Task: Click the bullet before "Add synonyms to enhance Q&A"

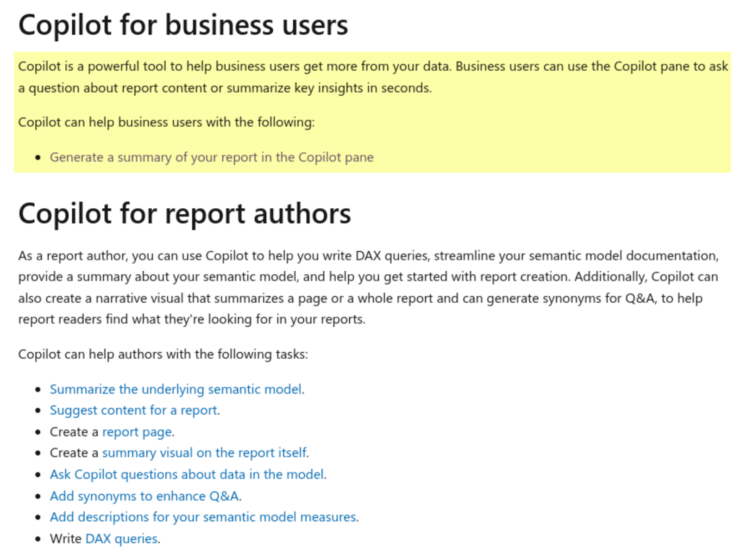Action: pyautogui.click(x=38, y=497)
